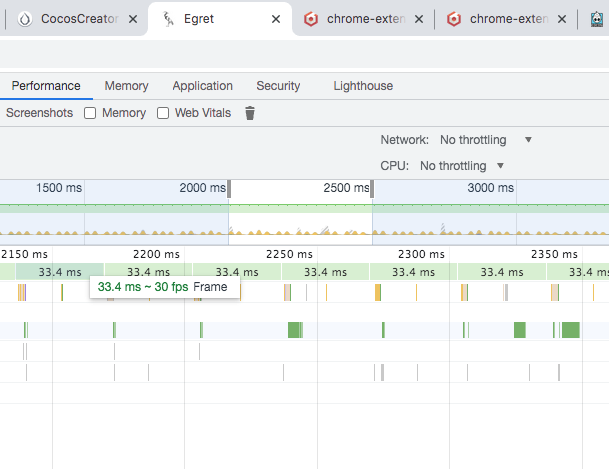
Task: Close the Egret browser tab
Action: tap(276, 19)
